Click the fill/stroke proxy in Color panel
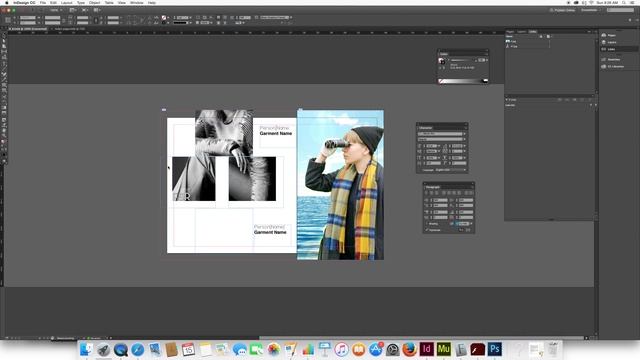 (x=442, y=61)
